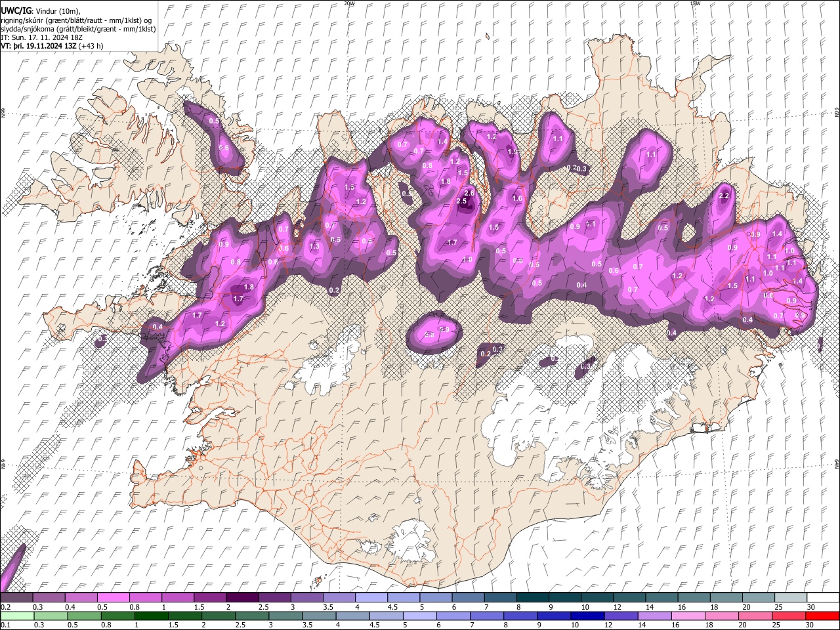Image resolution: width=840 pixels, height=630 pixels.
Task: Click the "30" label on the rain legend row
Action: tap(811, 625)
